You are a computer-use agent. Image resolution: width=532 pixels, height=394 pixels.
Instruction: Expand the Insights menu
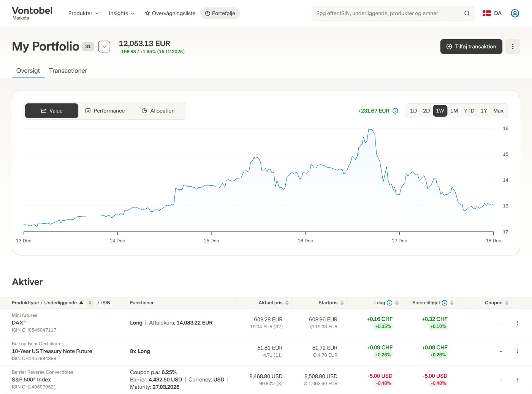coord(122,13)
